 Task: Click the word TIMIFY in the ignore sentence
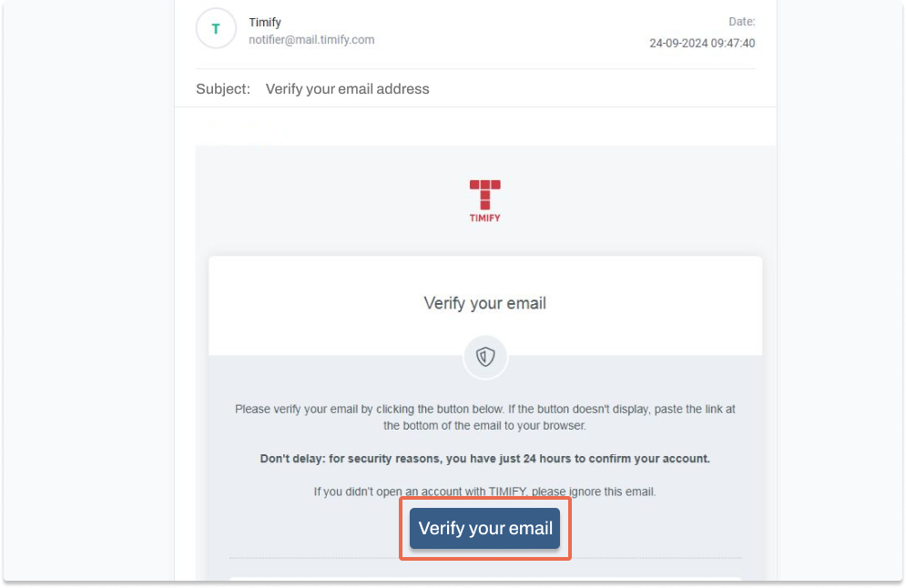click(507, 492)
